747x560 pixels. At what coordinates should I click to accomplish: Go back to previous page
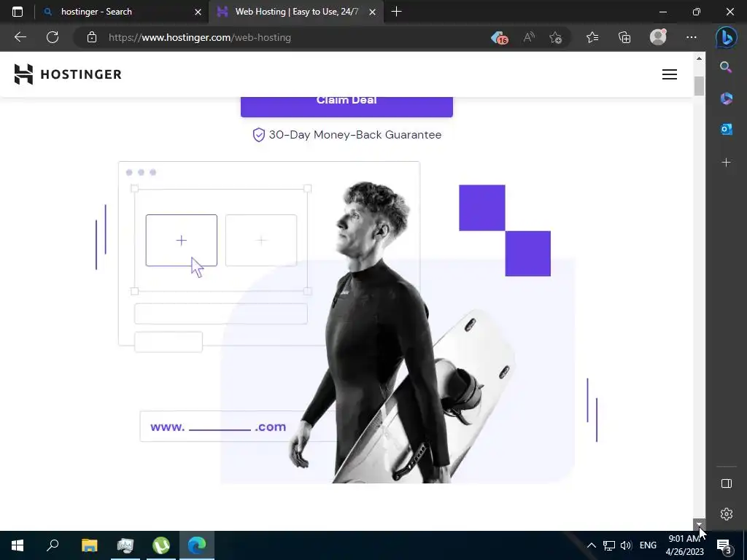tap(20, 37)
